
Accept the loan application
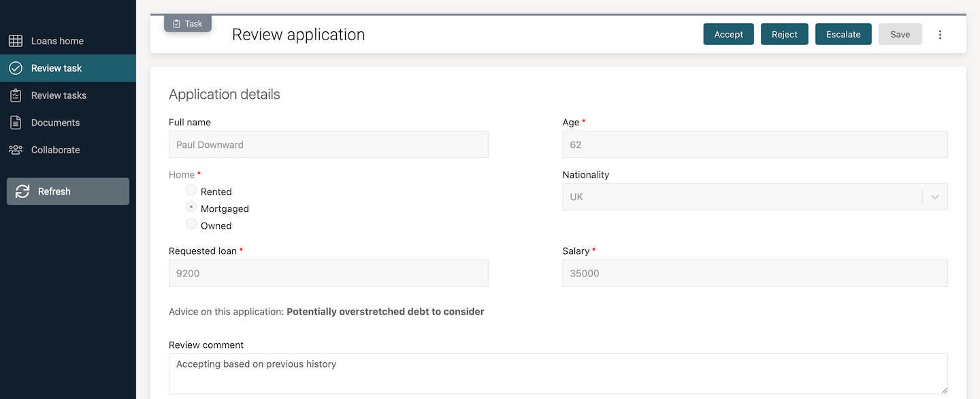[728, 34]
